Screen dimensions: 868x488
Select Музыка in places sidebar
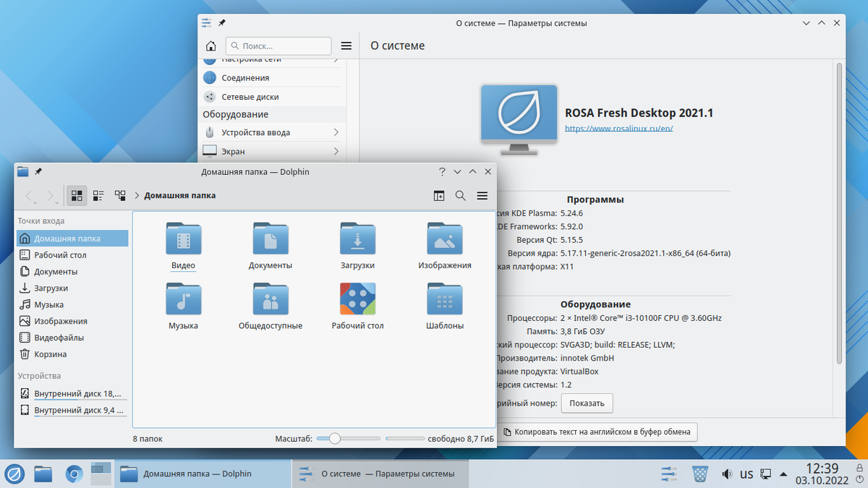(72, 304)
